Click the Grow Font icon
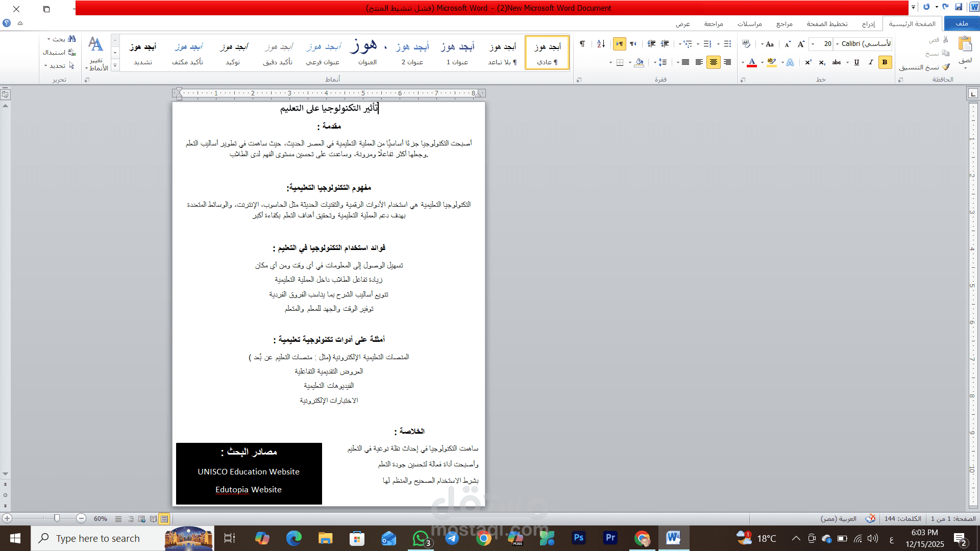This screenshot has height=551, width=980. click(801, 44)
